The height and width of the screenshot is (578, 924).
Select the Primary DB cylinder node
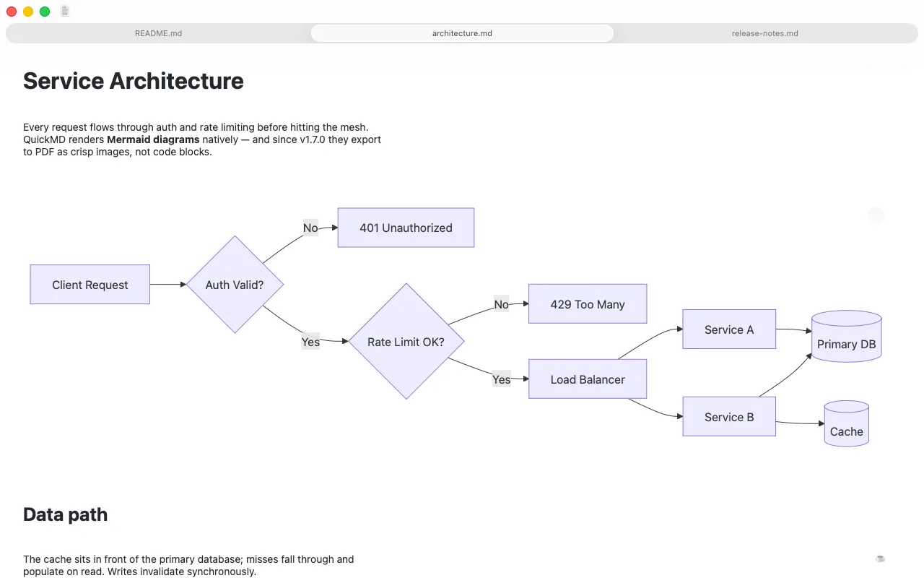click(847, 336)
